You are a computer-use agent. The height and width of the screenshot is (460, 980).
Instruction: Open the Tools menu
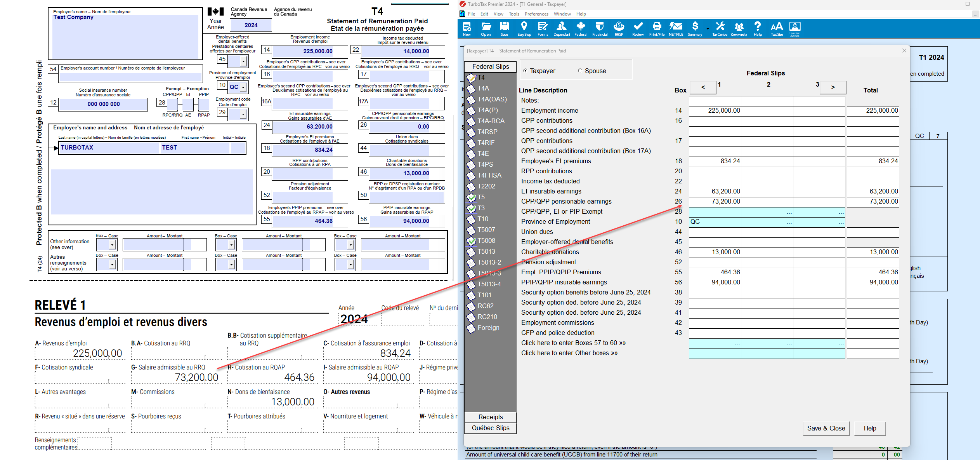[x=514, y=14]
